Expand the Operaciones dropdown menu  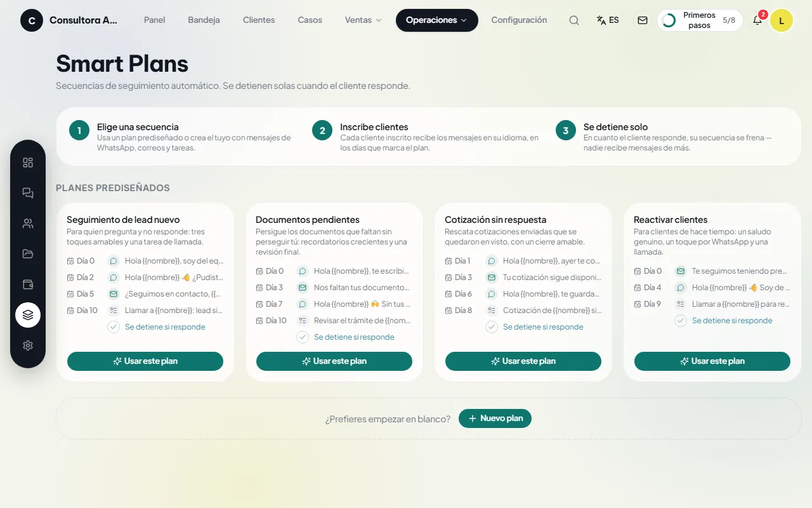point(437,20)
